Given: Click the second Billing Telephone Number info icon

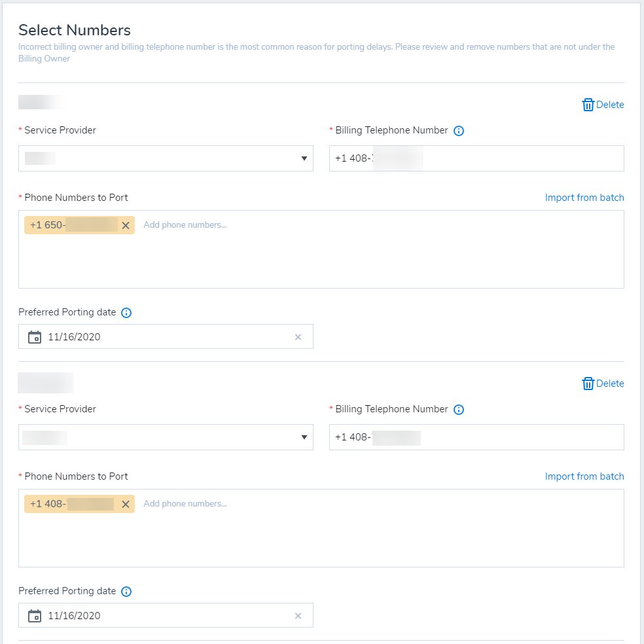Looking at the screenshot, I should tap(459, 410).
